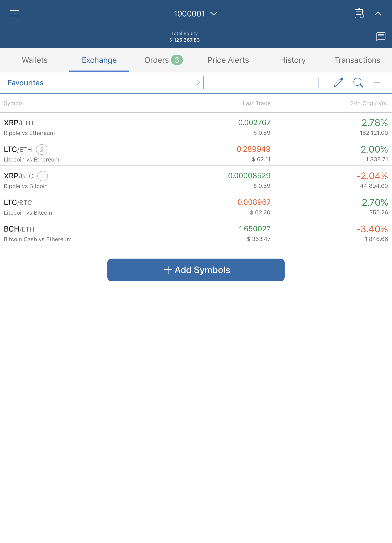Open the new order clipboard icon
392x543 pixels.
click(x=359, y=13)
